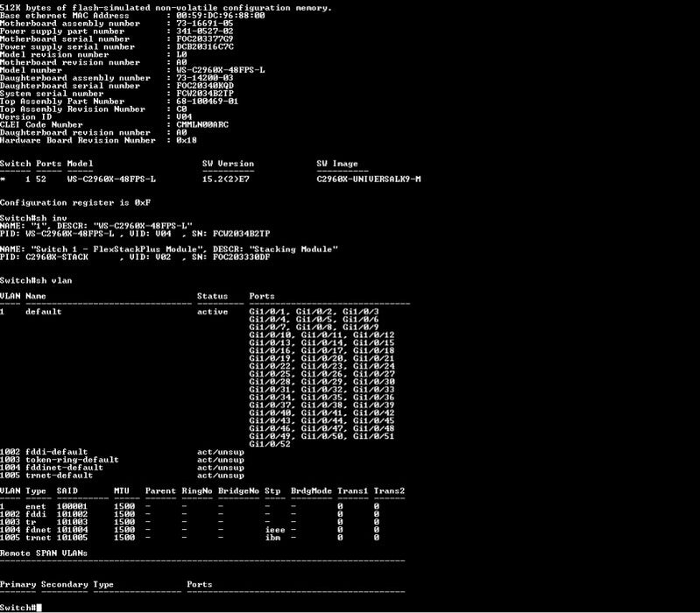The width and height of the screenshot is (700, 613).
Task: Click the line 'Configuration register is 0xF'
Action: pos(75,202)
